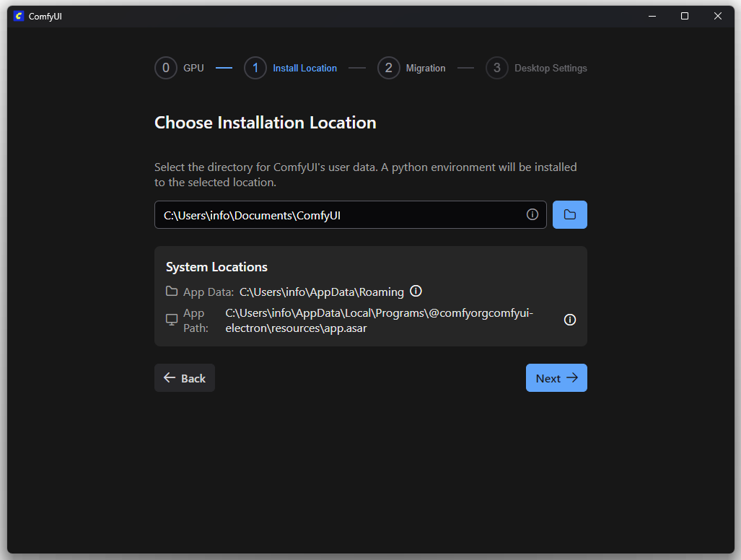The height and width of the screenshot is (560, 741).
Task: Click the ComfyUI logo in title bar
Action: (x=19, y=17)
